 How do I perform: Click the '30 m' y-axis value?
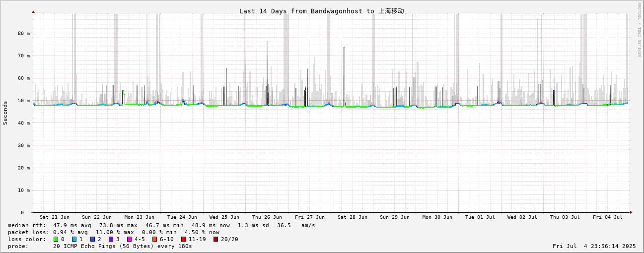point(24,145)
